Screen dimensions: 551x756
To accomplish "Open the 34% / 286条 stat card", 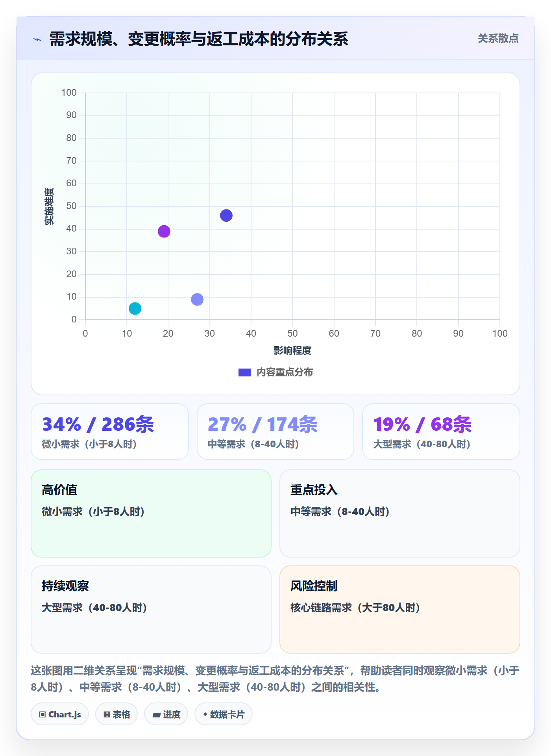I will [x=110, y=432].
